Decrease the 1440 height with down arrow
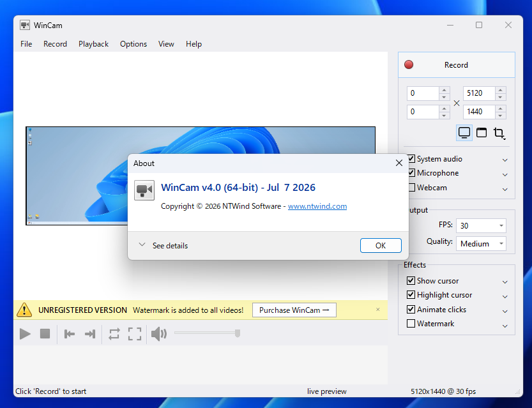Viewport: 532px width, 408px height. [x=501, y=116]
